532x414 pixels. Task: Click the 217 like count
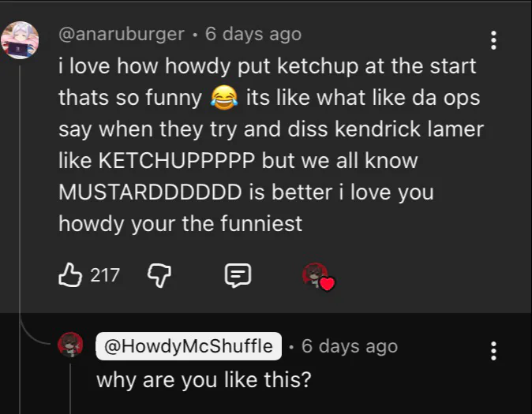coord(105,275)
